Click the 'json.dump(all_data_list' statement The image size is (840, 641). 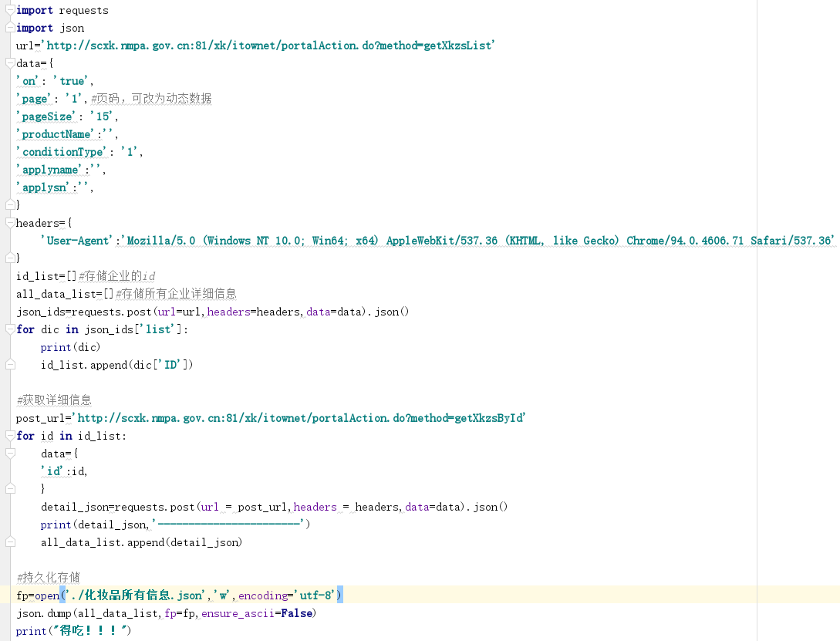166,613
